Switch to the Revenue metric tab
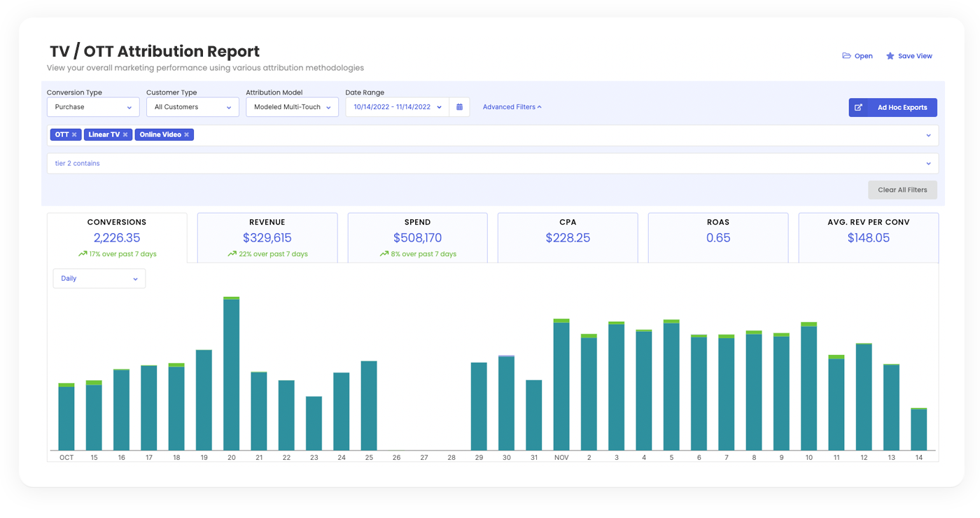Image resolution: width=980 pixels, height=518 pixels. [267, 237]
